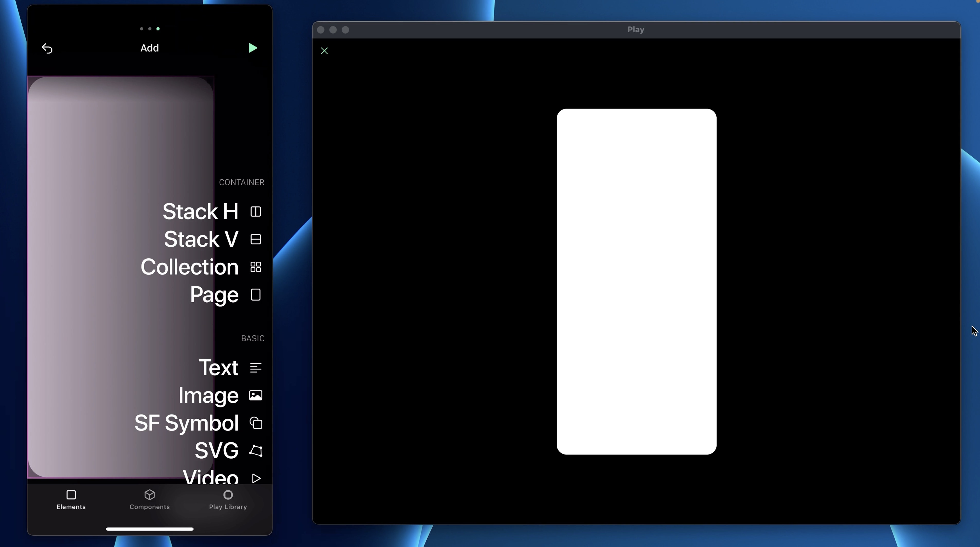Image resolution: width=980 pixels, height=547 pixels.
Task: Add a Collection element
Action: coord(190,267)
